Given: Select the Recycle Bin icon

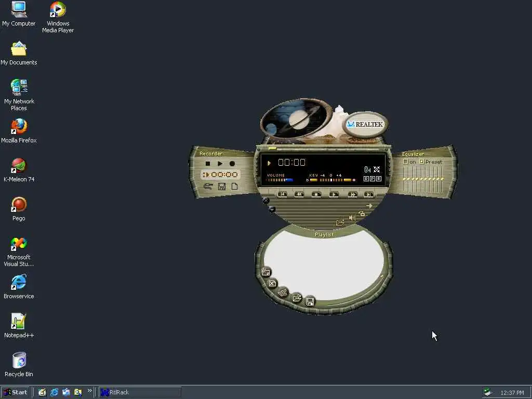Looking at the screenshot, I should tap(19, 364).
